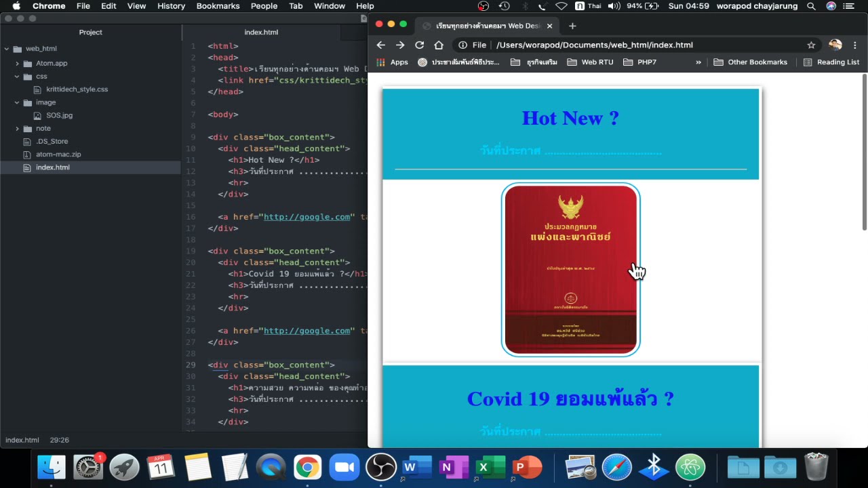
Task: Open Chrome's three-dot menu
Action: 855,45
